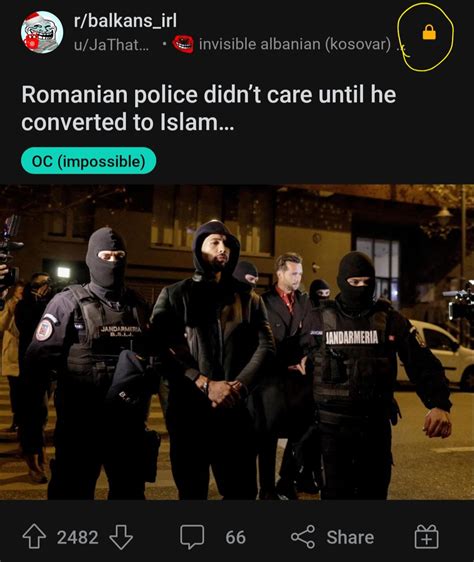Open the Jandarmeria arrest photo
Screen dimensions: 474x562
coord(237,342)
